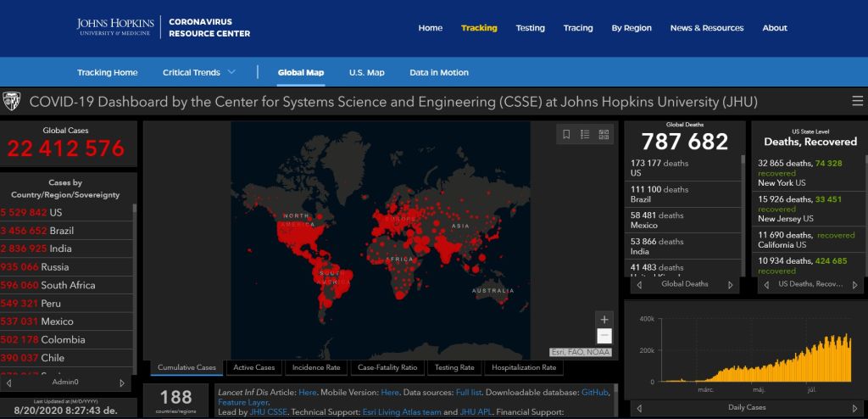Click right arrow beside Global Deaths

tap(730, 285)
